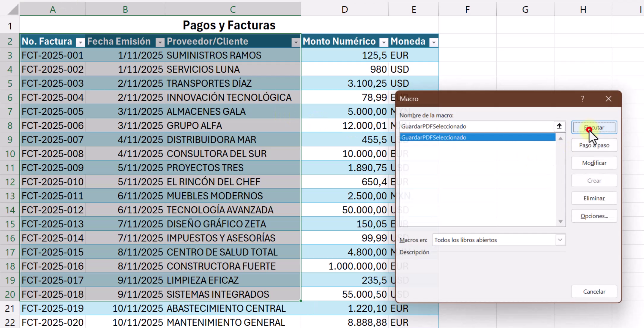Click the Cancelar button

(594, 291)
